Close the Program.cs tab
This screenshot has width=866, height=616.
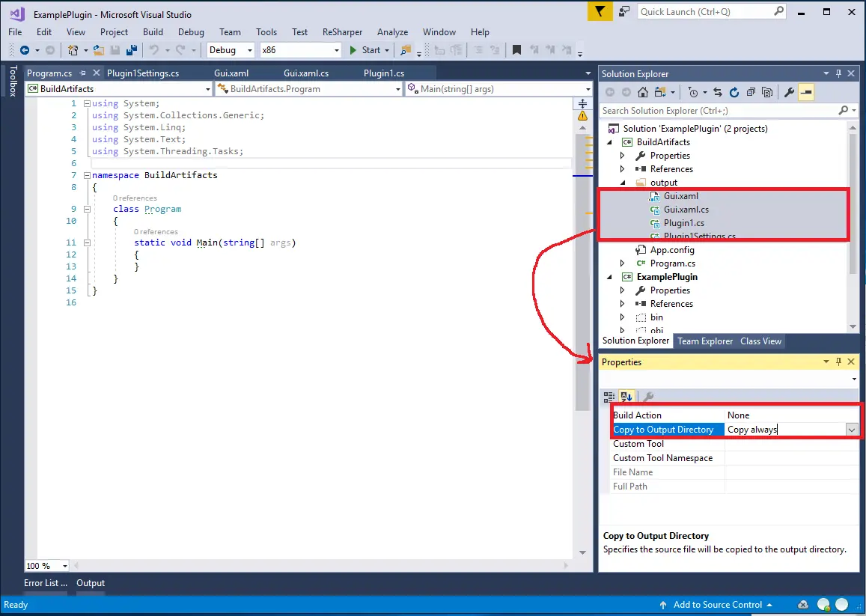[96, 73]
